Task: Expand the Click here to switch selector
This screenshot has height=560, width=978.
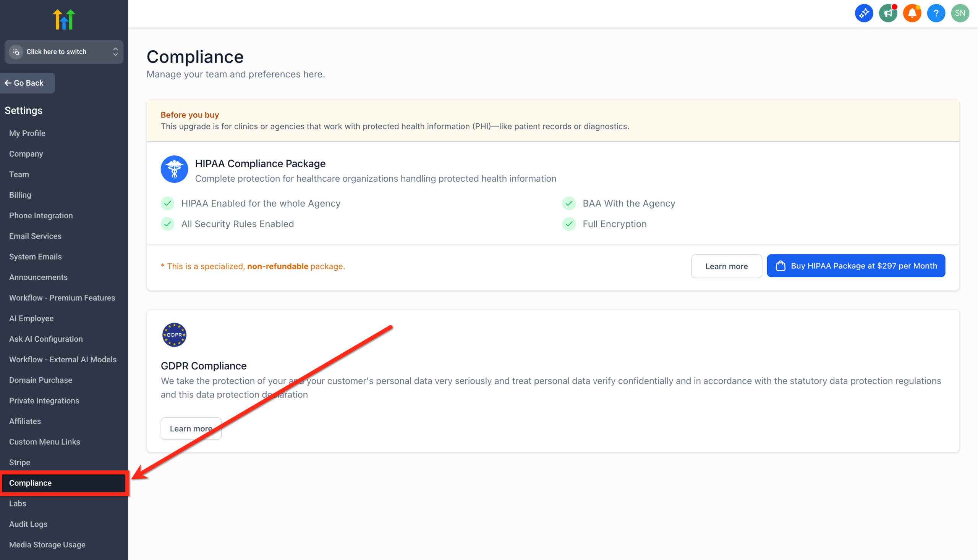Action: tap(56, 52)
